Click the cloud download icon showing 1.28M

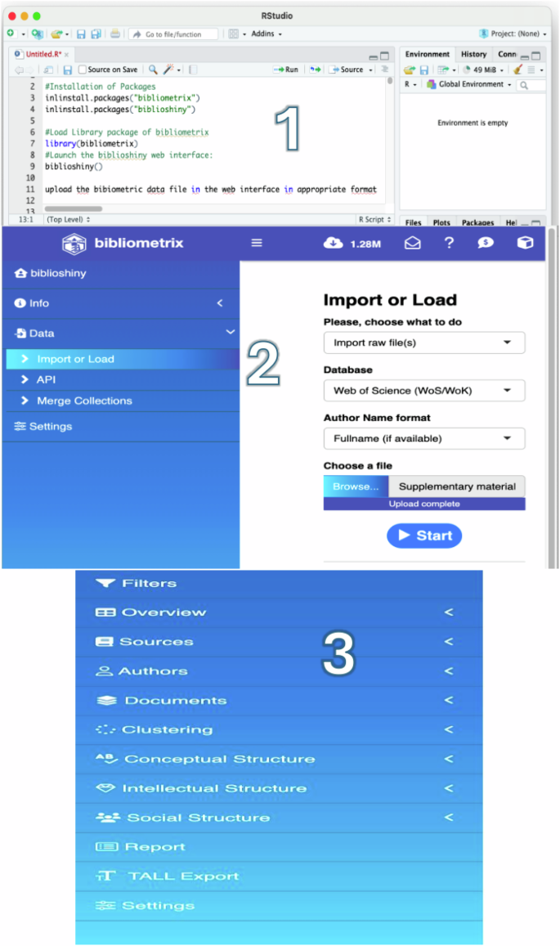tap(333, 243)
